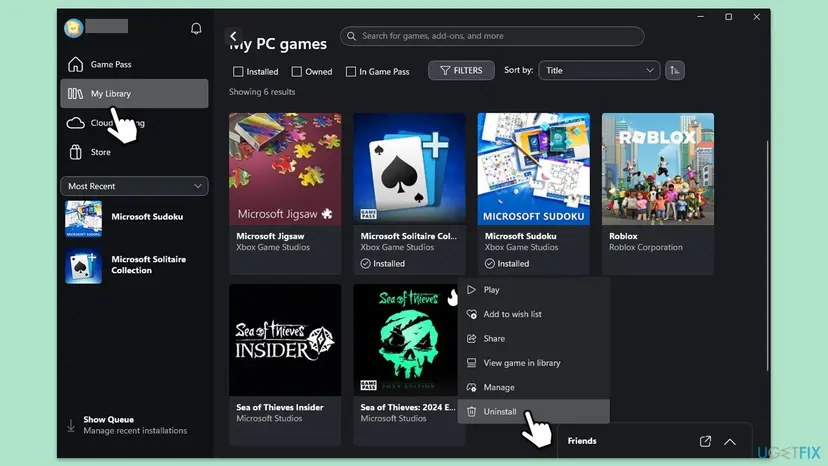828x466 pixels.
Task: Click the Show Queue download icon
Action: [x=71, y=425]
